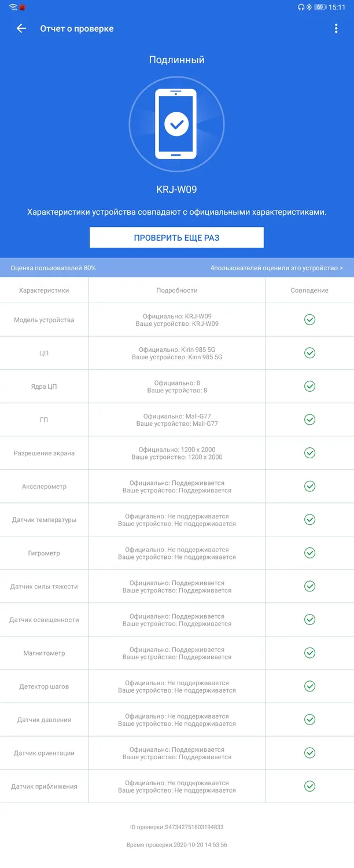Tap the Характеристики column header

(44, 290)
